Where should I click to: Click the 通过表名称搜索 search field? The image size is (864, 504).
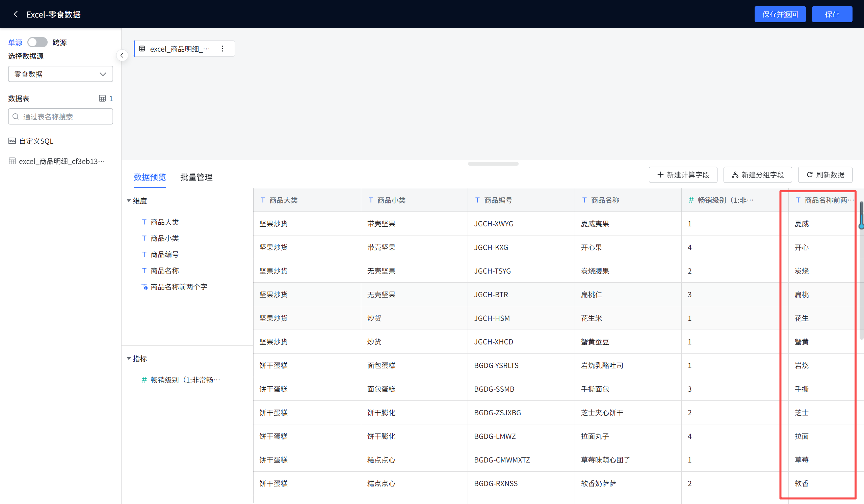tap(60, 116)
